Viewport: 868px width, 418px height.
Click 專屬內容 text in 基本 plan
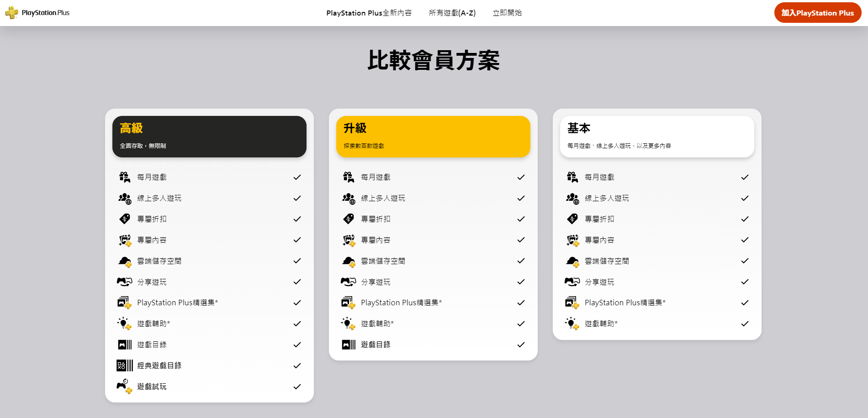[x=599, y=240]
